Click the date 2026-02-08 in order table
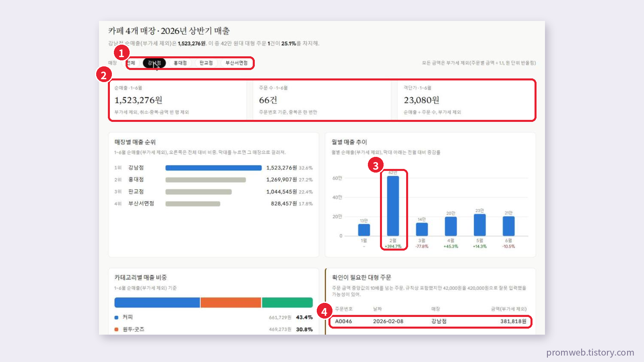Viewport: 644px width, 362px height. [388, 321]
